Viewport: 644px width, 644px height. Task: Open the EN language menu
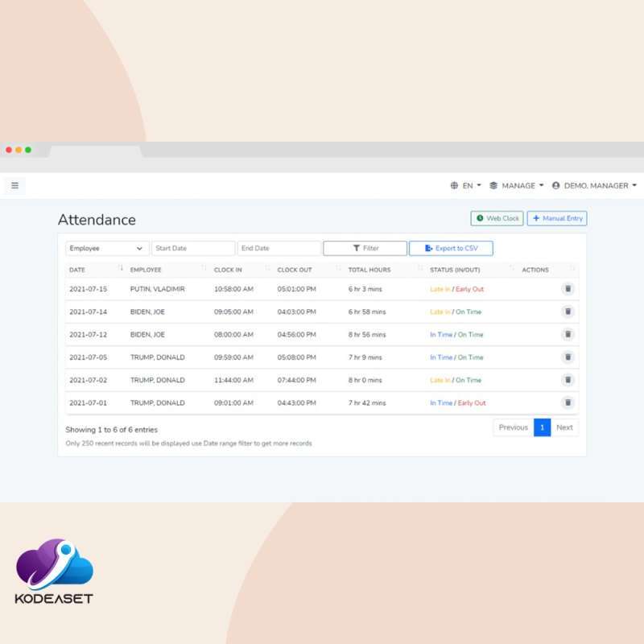(469, 185)
